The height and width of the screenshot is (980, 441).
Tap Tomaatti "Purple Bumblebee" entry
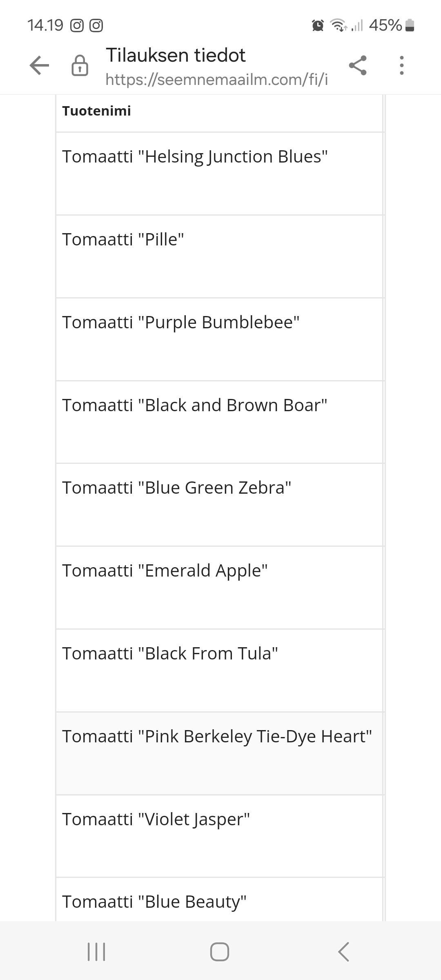pos(180,323)
